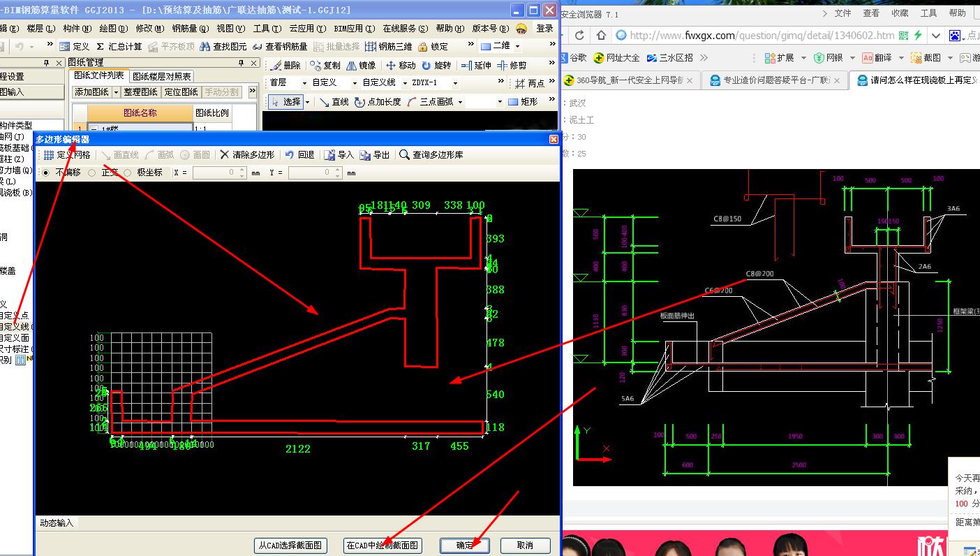Click the 定位图纸 button
This screenshot has width=980, height=556.
(181, 92)
